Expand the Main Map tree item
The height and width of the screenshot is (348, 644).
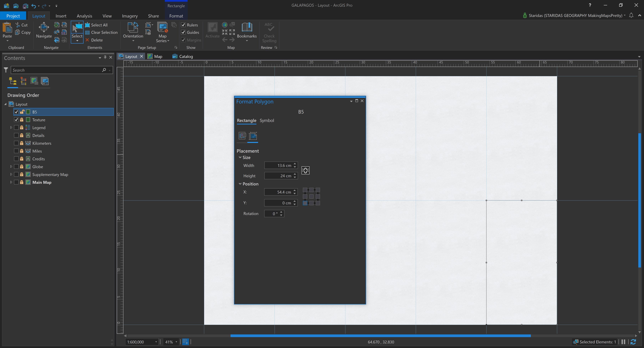point(11,182)
